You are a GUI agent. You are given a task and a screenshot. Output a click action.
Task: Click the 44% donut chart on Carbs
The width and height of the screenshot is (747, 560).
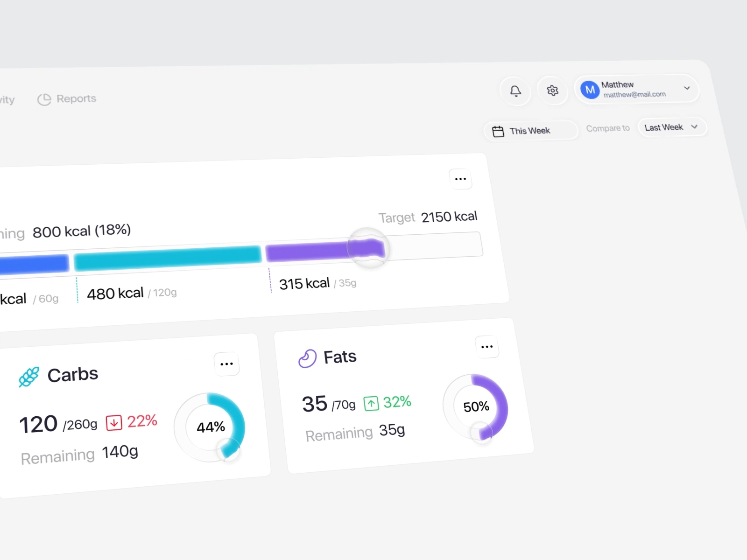pos(211,427)
